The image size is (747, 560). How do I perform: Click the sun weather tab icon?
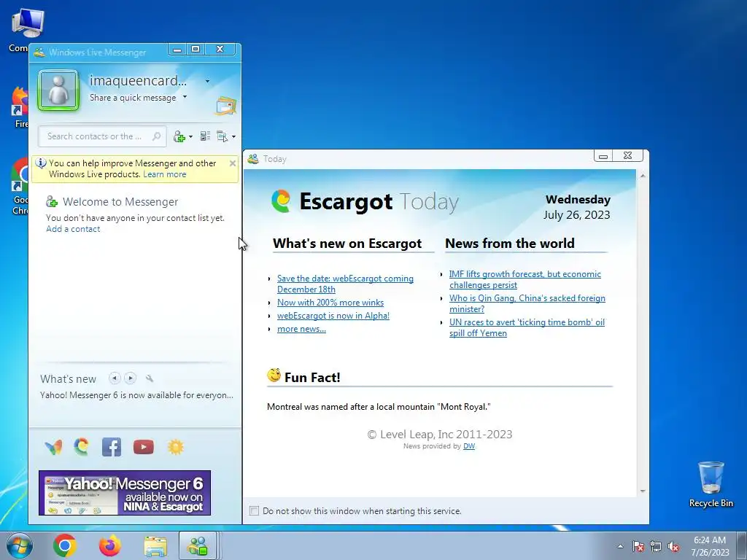click(x=175, y=447)
